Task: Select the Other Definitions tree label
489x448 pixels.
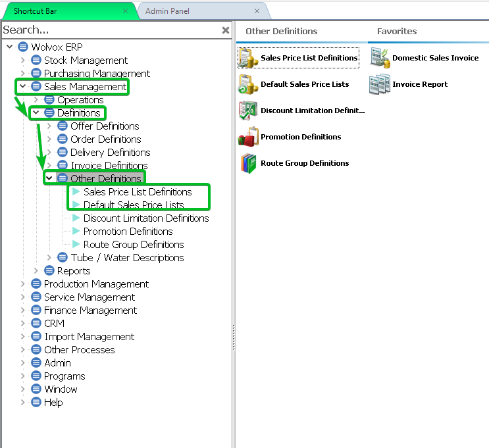Action: (x=106, y=178)
